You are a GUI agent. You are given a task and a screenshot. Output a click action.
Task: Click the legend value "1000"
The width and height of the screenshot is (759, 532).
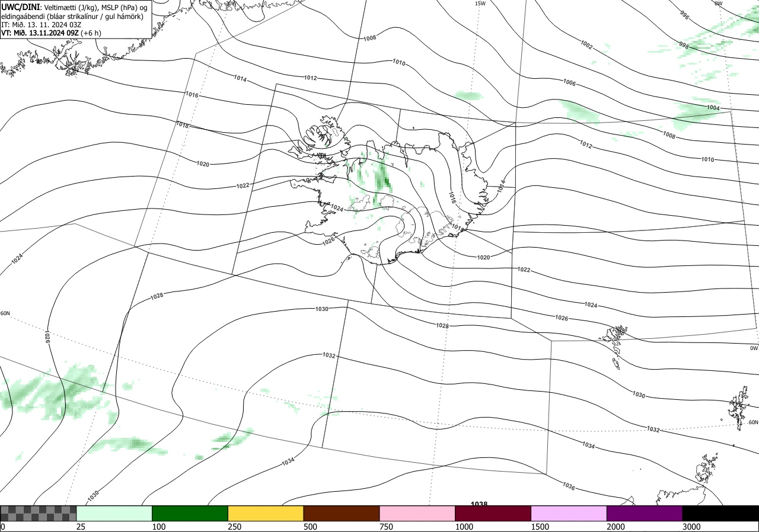(x=464, y=527)
